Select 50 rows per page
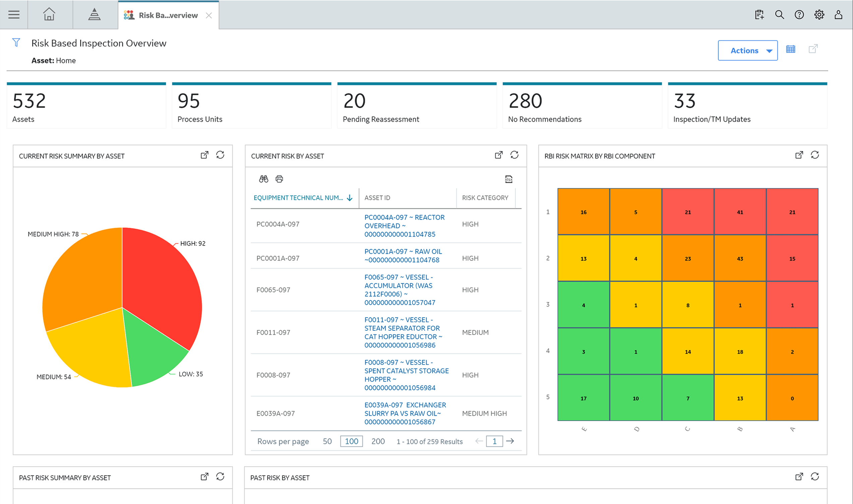853x504 pixels. click(x=327, y=441)
